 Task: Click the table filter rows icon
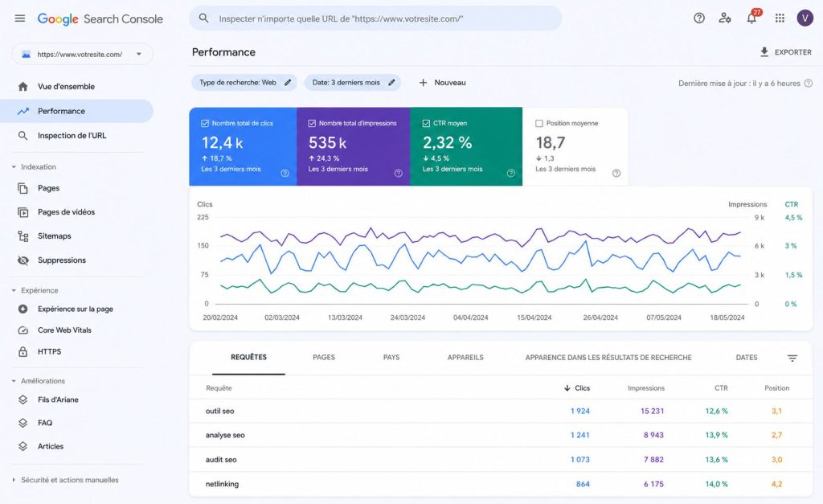click(792, 358)
